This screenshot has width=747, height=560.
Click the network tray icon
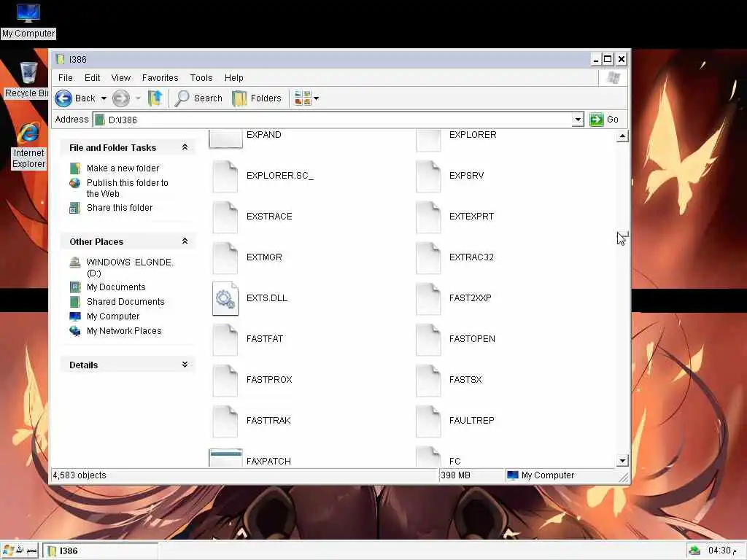(x=694, y=551)
